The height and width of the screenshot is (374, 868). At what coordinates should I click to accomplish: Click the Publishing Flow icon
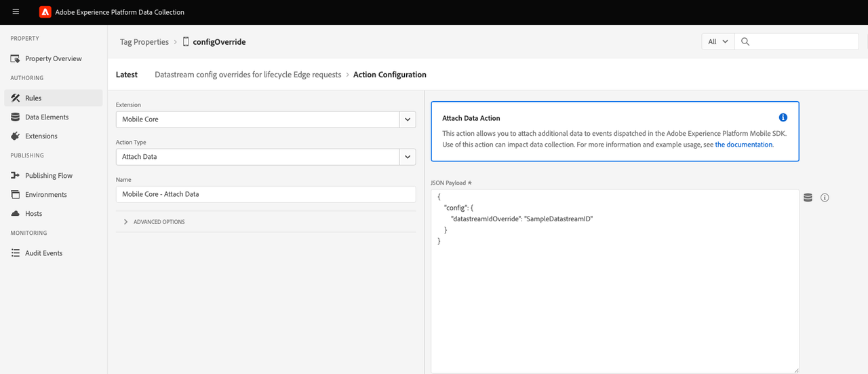pos(16,176)
